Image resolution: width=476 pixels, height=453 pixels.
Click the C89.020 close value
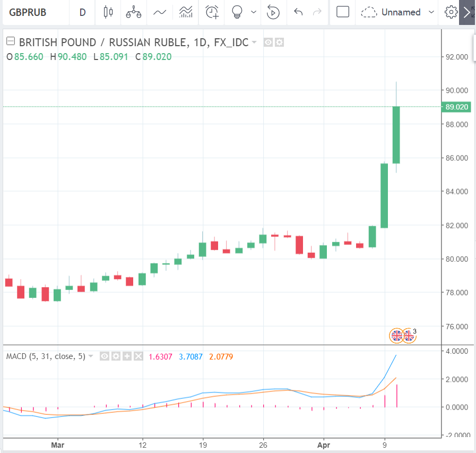click(153, 57)
